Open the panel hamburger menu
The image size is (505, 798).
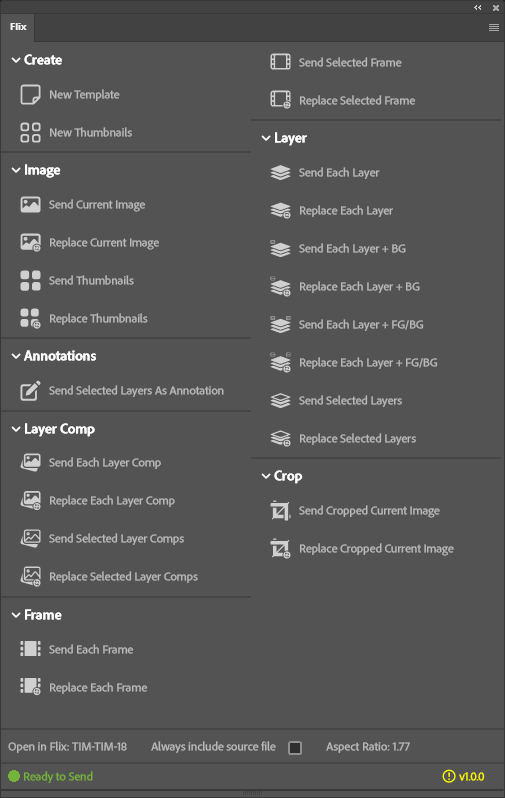click(494, 27)
